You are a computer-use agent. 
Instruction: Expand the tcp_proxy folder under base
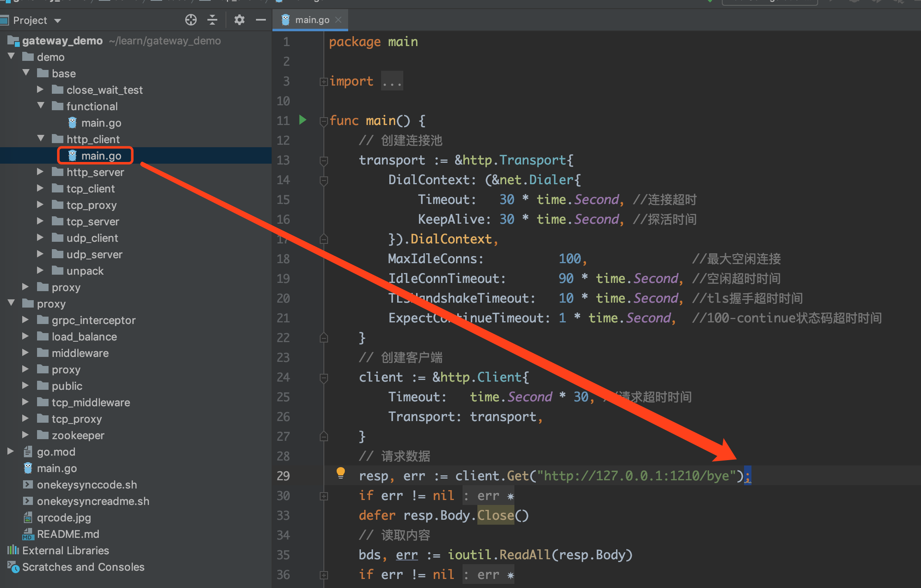pyautogui.click(x=40, y=204)
